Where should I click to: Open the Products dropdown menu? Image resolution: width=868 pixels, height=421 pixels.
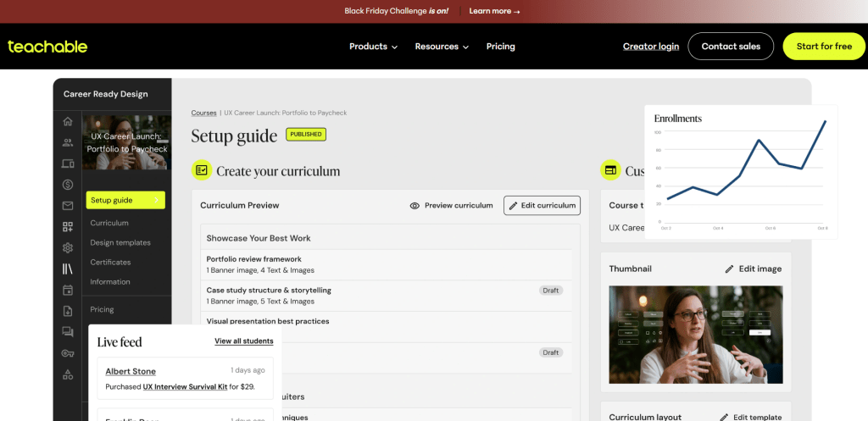tap(373, 47)
